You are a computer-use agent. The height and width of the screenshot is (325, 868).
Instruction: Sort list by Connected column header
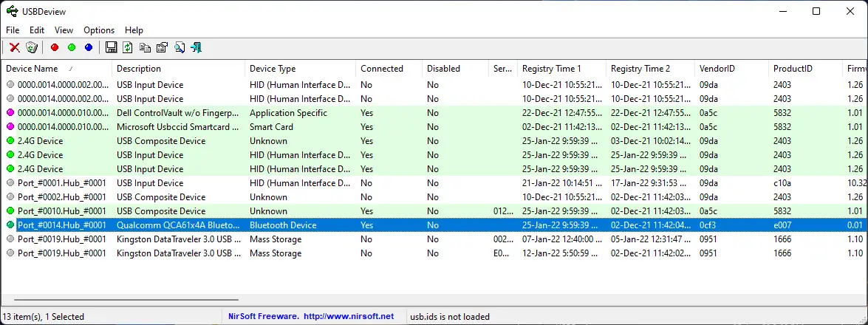[381, 69]
